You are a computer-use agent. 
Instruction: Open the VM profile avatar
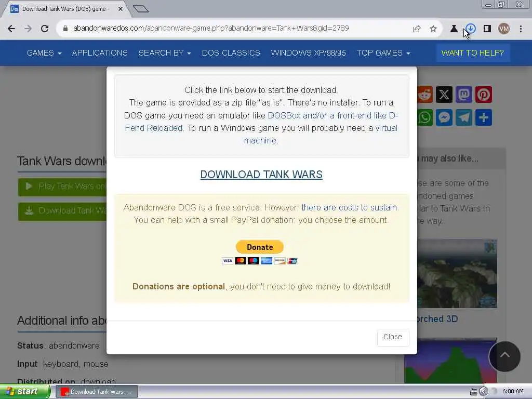coord(504,29)
